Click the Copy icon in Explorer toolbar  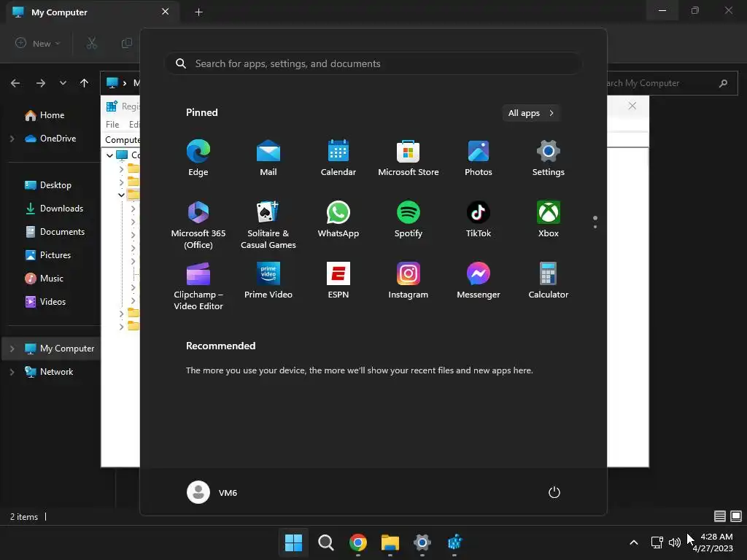[x=127, y=43]
